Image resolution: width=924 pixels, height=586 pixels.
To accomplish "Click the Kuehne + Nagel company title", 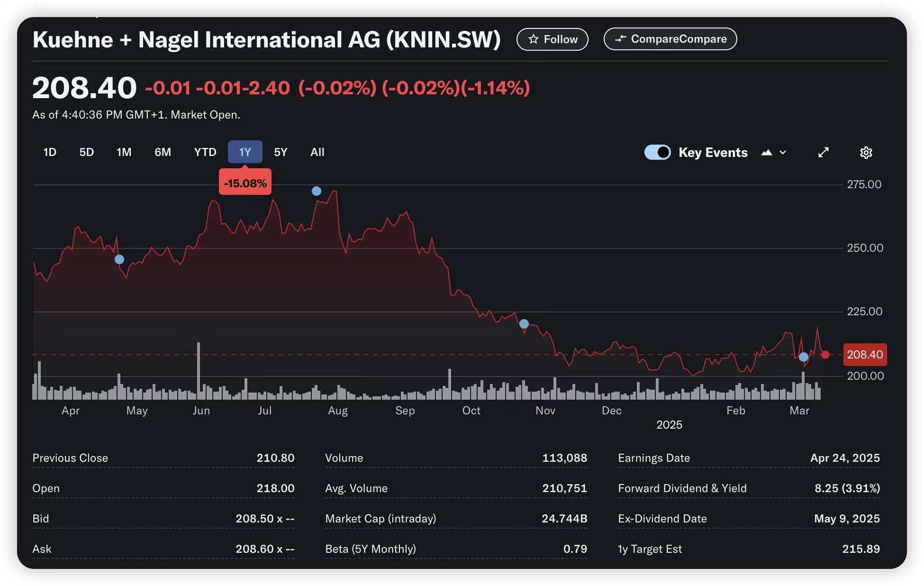I will [x=266, y=39].
